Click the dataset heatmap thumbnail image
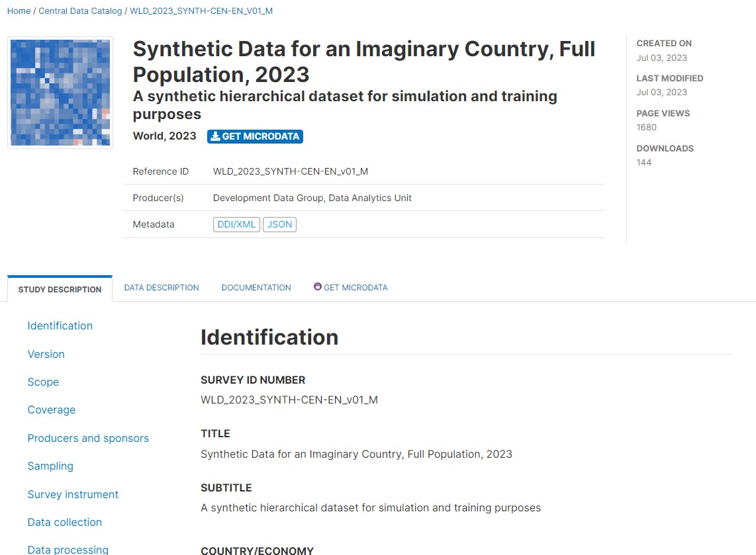756x555 pixels. [x=60, y=93]
